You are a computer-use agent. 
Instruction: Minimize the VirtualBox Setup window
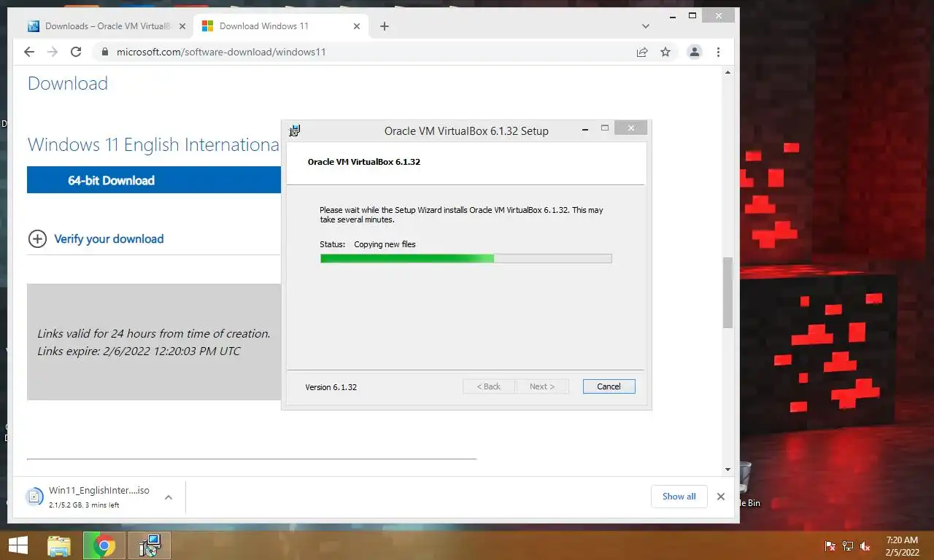(x=585, y=130)
